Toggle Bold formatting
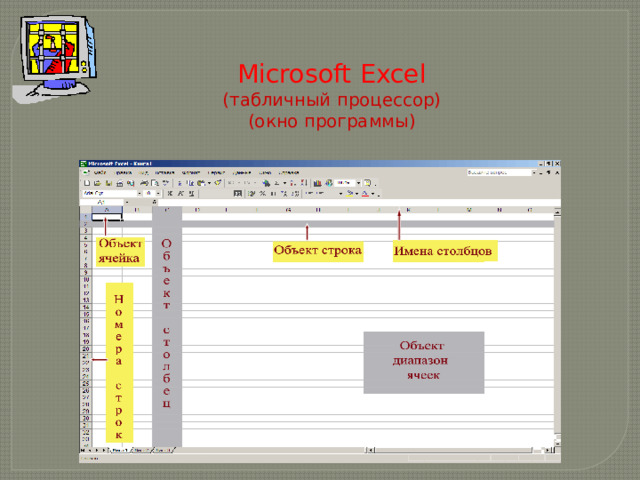The height and width of the screenshot is (480, 640). [170, 193]
